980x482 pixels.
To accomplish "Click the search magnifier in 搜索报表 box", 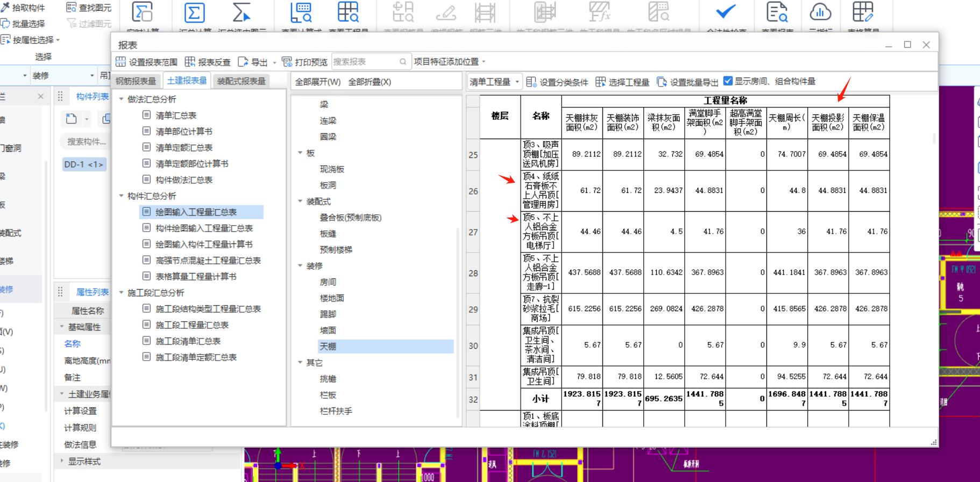I will coord(403,62).
